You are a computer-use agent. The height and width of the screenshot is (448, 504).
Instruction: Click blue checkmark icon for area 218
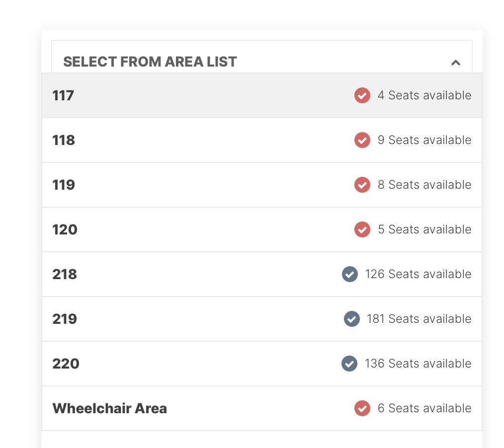[x=350, y=274]
